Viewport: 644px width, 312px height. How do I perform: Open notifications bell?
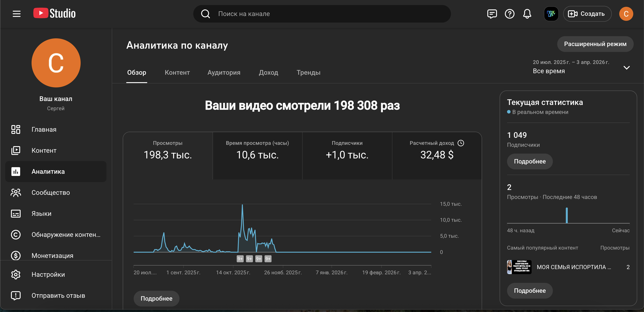(527, 14)
